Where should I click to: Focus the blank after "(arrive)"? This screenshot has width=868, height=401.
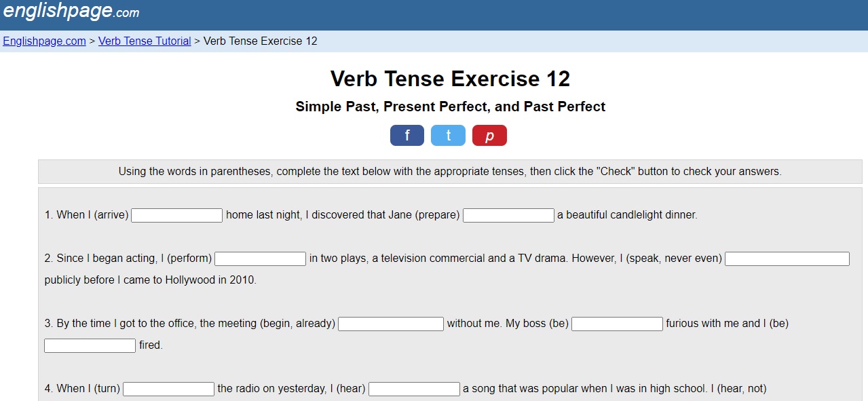click(176, 215)
